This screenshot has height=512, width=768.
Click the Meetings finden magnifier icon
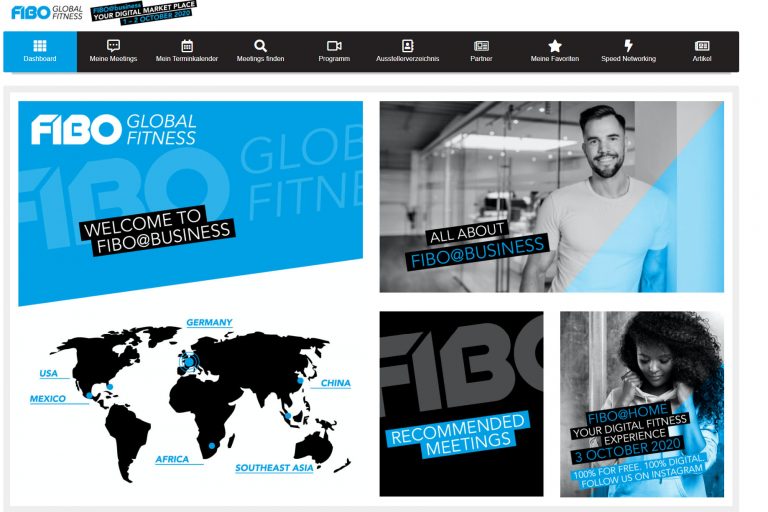[260, 46]
